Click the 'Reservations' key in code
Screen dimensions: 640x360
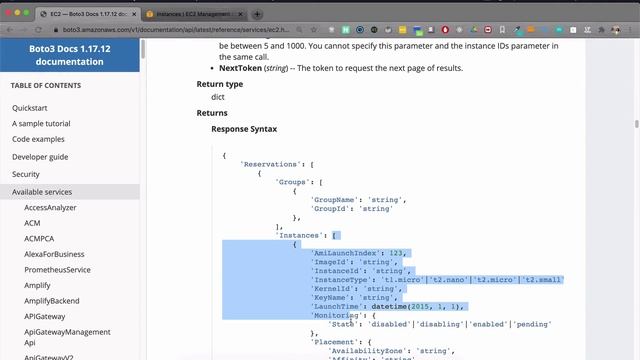pyautogui.click(x=270, y=164)
